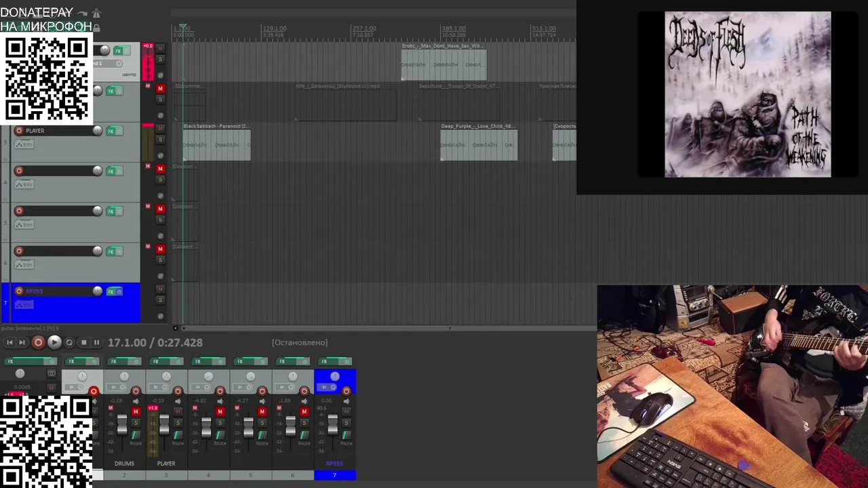Image resolution: width=868 pixels, height=488 pixels.
Task: Open FX chain of track 4
Action: tap(111, 171)
